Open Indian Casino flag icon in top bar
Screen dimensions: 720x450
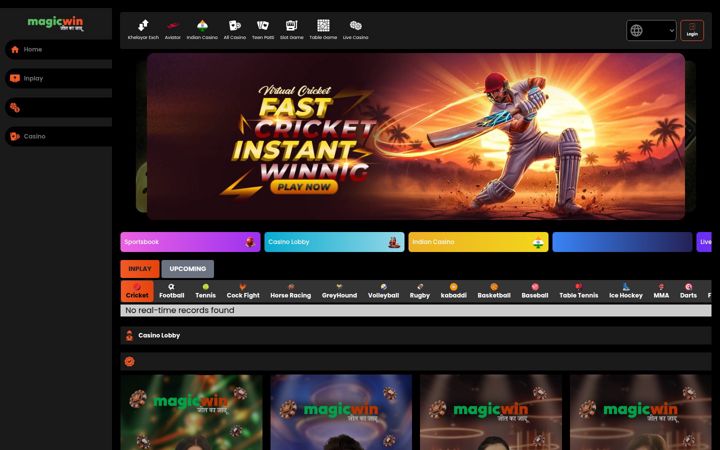(x=202, y=30)
